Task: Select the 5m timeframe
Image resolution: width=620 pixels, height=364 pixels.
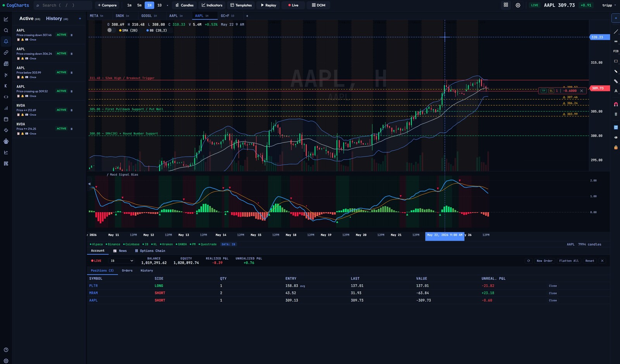Action: (139, 5)
